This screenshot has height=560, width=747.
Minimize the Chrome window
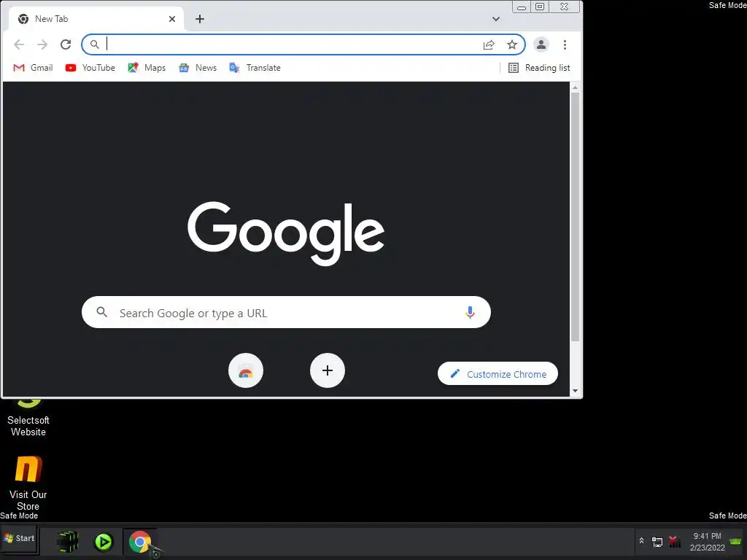click(522, 7)
